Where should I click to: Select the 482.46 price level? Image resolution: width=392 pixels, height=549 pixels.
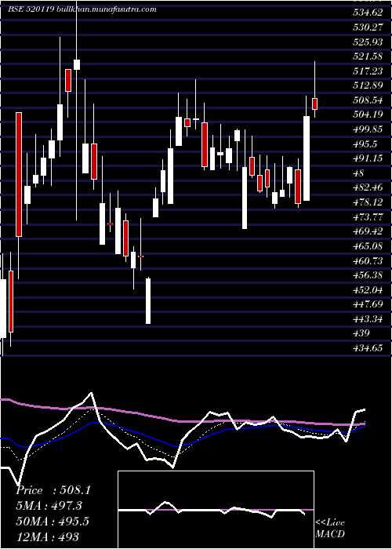(x=368, y=187)
